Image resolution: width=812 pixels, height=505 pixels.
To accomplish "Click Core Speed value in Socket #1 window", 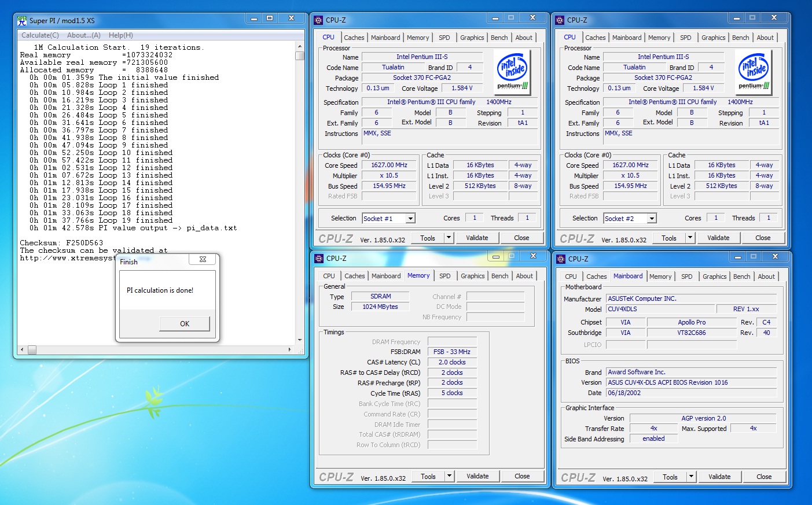I will coord(389,165).
